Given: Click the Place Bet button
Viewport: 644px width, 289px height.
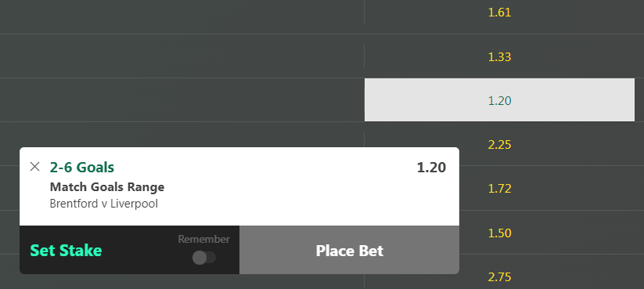Looking at the screenshot, I should [349, 250].
